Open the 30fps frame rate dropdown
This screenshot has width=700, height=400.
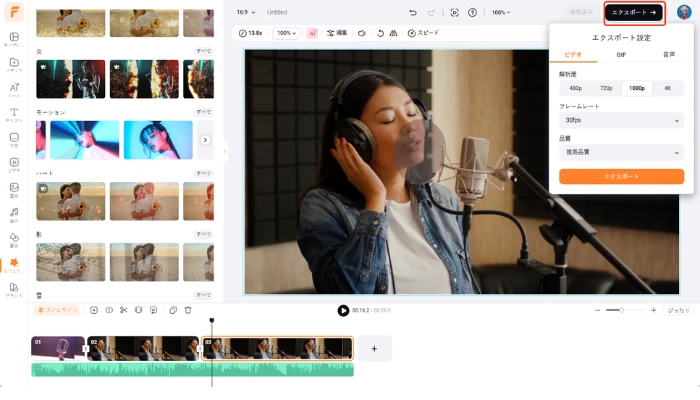[x=621, y=120]
